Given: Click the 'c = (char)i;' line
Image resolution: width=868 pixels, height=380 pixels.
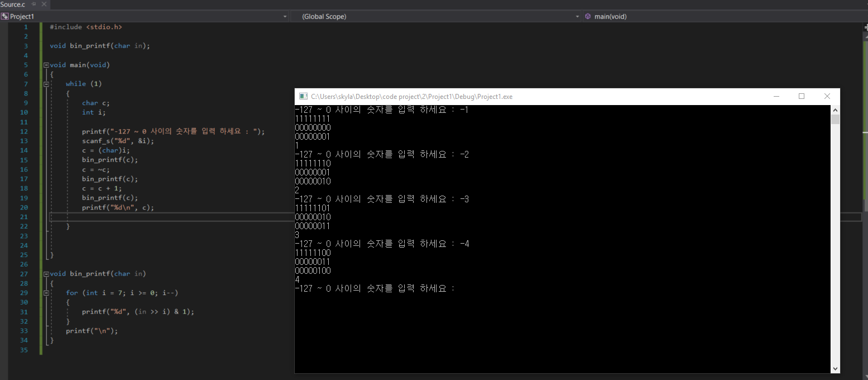Looking at the screenshot, I should coord(106,150).
